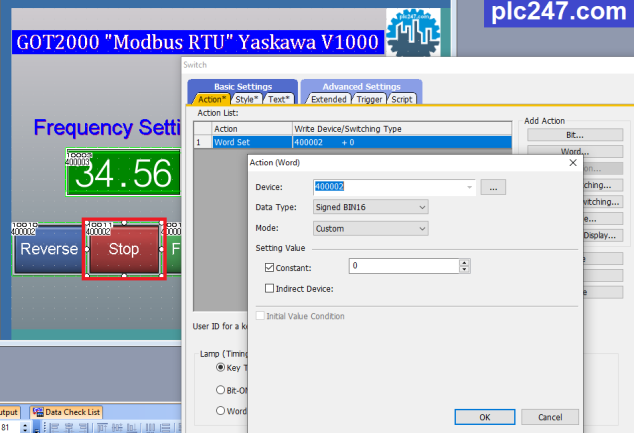Click the Word... Add Action button
This screenshot has width=634, height=433.
tap(575, 152)
